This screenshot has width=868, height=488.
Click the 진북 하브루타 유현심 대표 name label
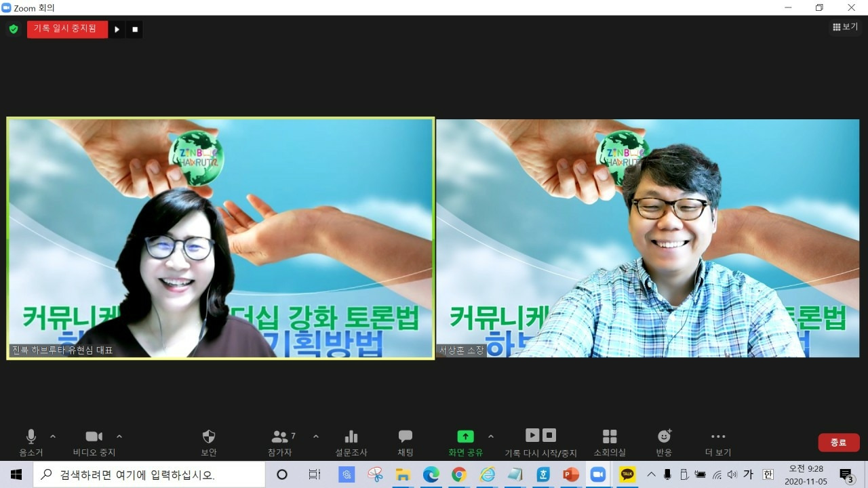62,350
